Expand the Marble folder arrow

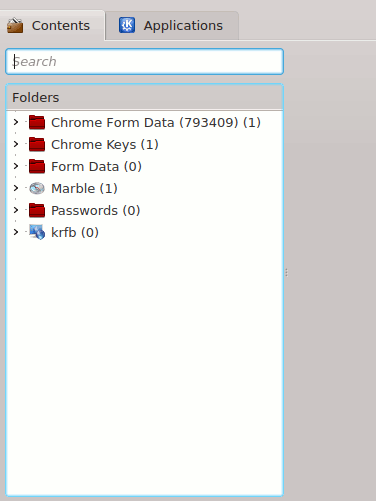tap(16, 188)
